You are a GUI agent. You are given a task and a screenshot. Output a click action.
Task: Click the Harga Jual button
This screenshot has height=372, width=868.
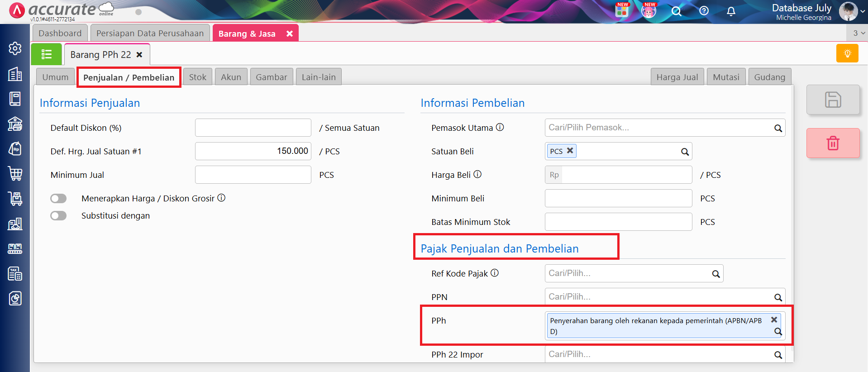tap(677, 77)
